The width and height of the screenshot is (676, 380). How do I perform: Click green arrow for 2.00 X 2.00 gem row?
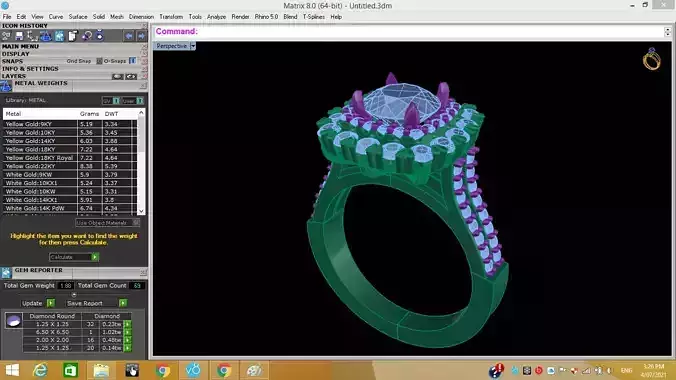tap(128, 340)
